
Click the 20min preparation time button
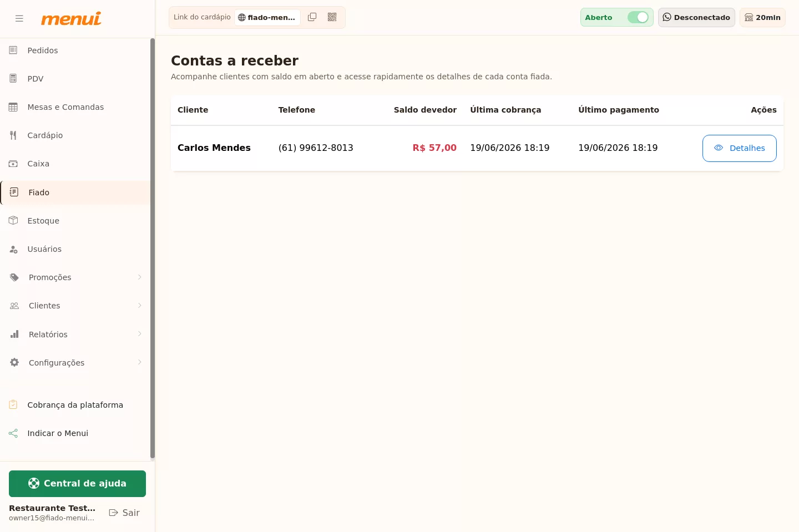pos(762,17)
